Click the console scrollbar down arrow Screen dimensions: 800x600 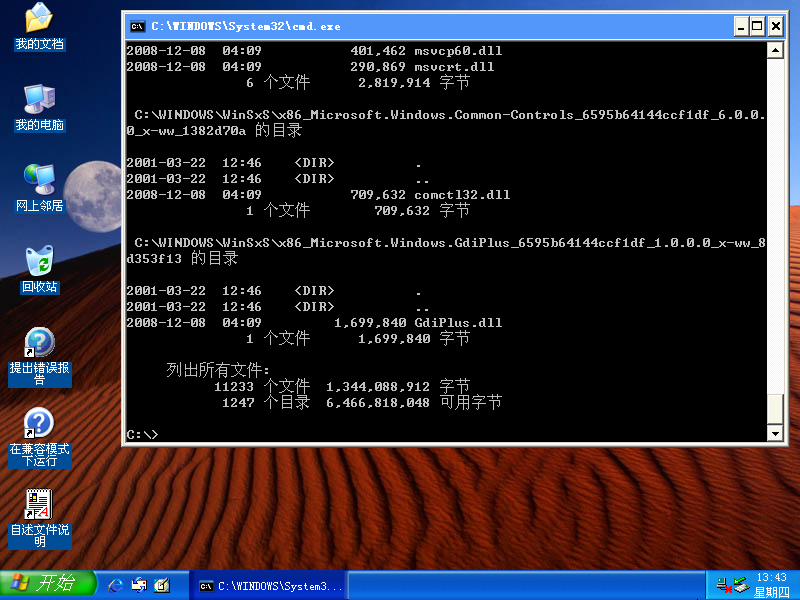click(775, 434)
